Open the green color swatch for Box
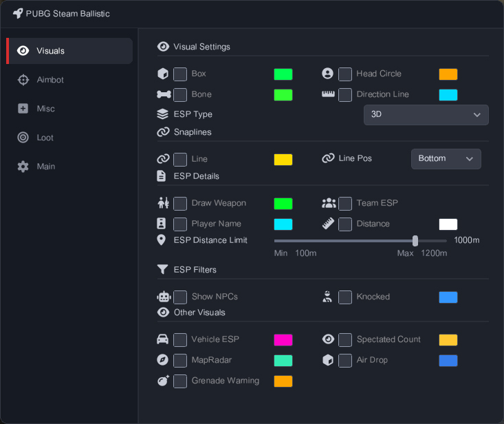The height and width of the screenshot is (424, 504). [283, 74]
